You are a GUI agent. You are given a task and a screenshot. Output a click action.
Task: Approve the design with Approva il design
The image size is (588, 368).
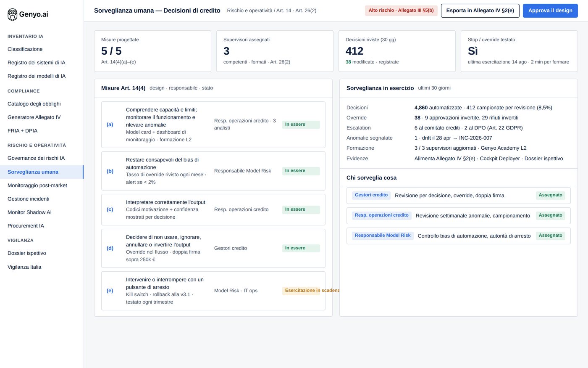[550, 11]
